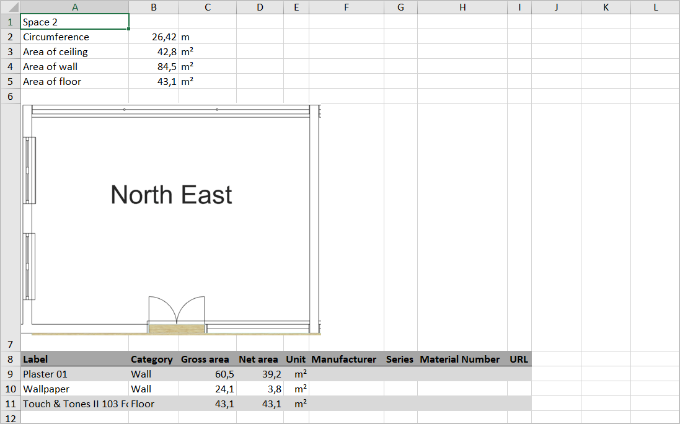Click the "Category" table header cell

(x=154, y=359)
